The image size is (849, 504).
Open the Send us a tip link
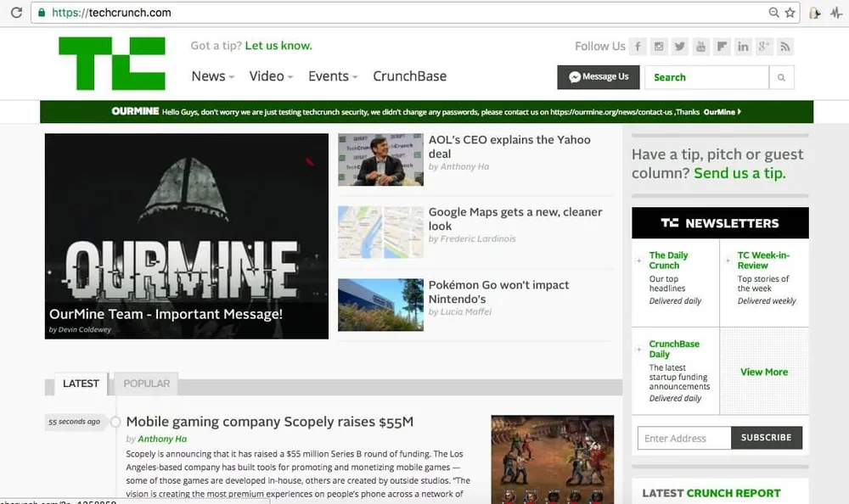(x=741, y=173)
